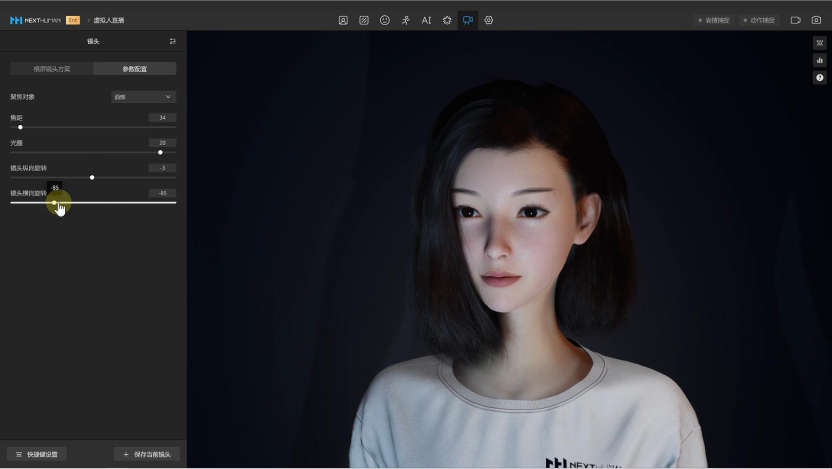This screenshot has width=832, height=469.
Task: Click the swap icon in 镜头 panel header
Action: 172,41
